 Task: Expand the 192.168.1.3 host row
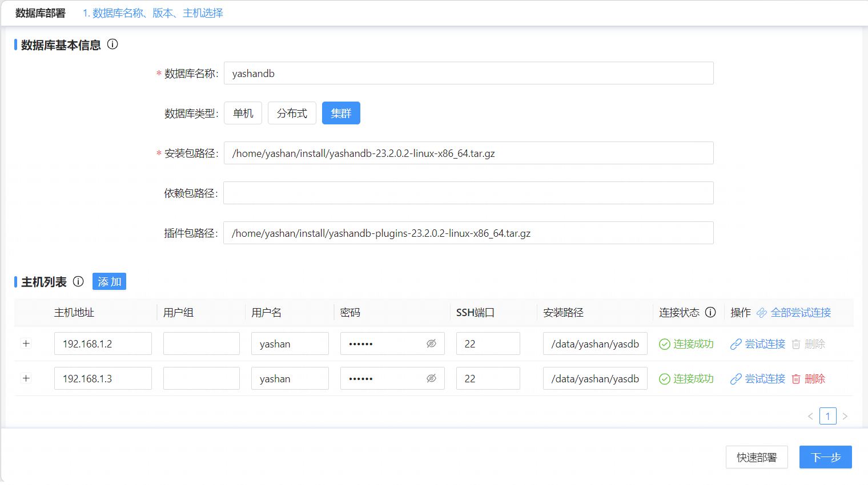26,378
